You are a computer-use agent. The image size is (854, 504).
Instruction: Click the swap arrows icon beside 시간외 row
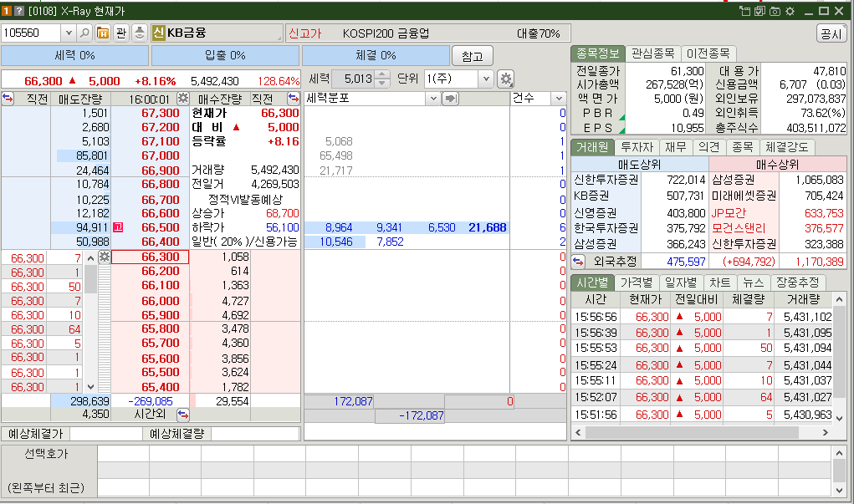(183, 414)
